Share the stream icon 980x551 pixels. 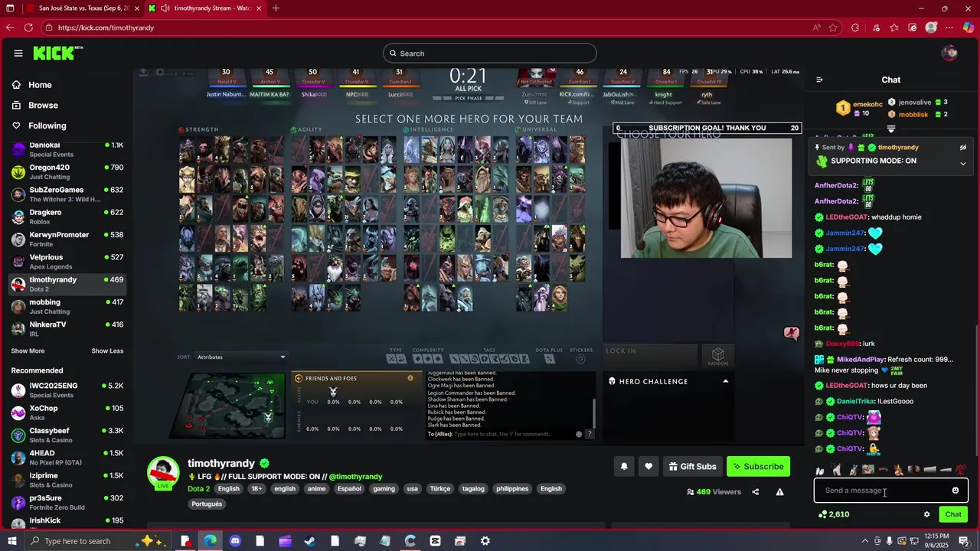point(756,492)
